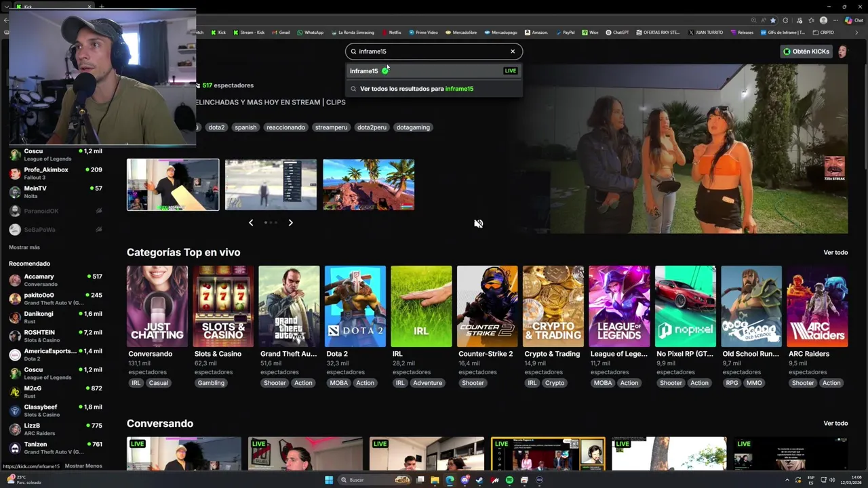Open the WhatsApp bookmark
The image size is (868, 488).
pos(310,33)
